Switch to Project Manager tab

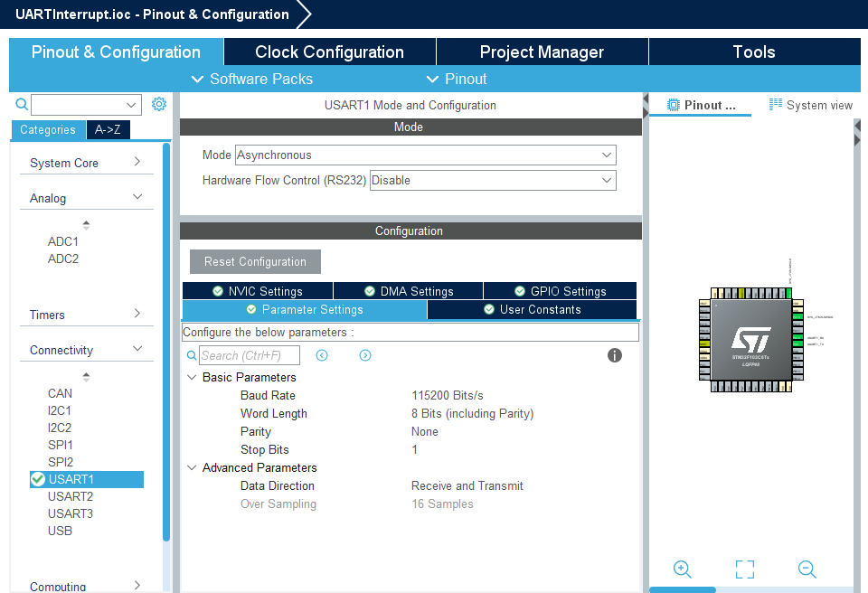point(542,52)
